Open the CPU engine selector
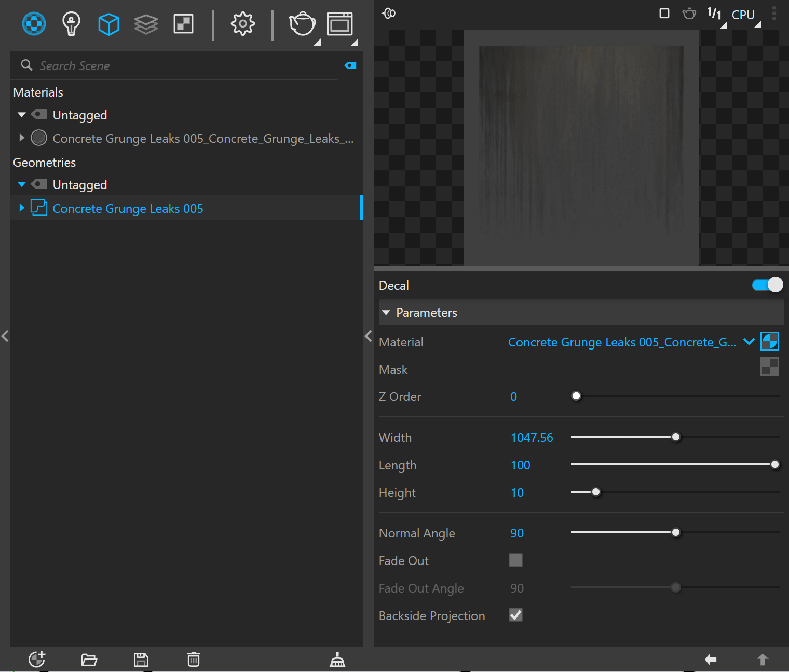The width and height of the screenshot is (789, 672). [743, 15]
